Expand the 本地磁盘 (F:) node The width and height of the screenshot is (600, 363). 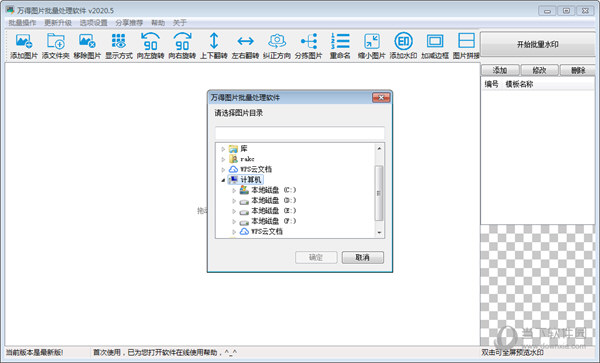click(234, 221)
